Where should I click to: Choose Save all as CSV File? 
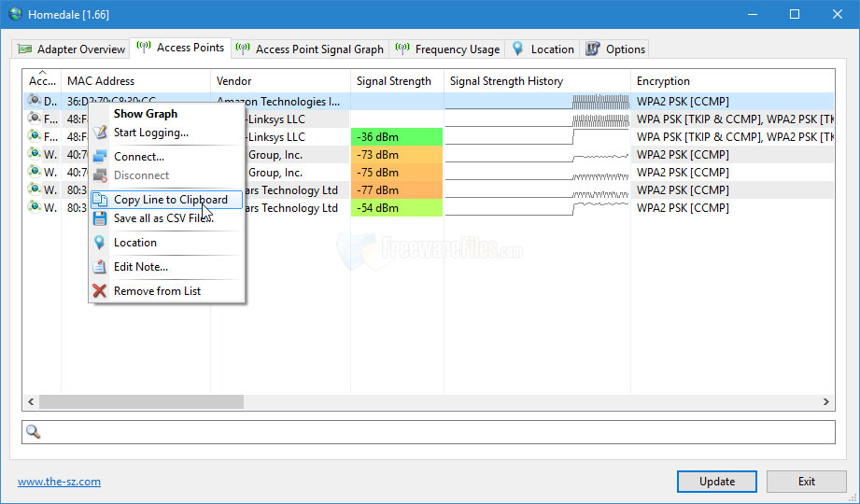click(167, 218)
